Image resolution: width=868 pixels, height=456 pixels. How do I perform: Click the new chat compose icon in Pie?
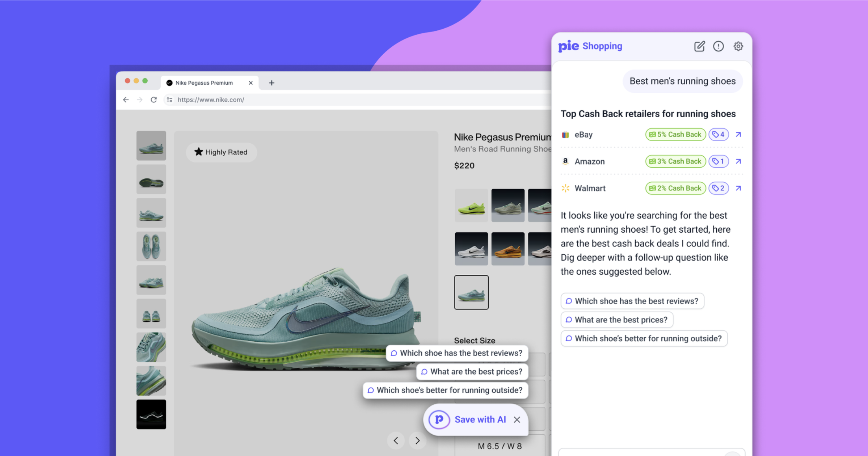coord(699,46)
